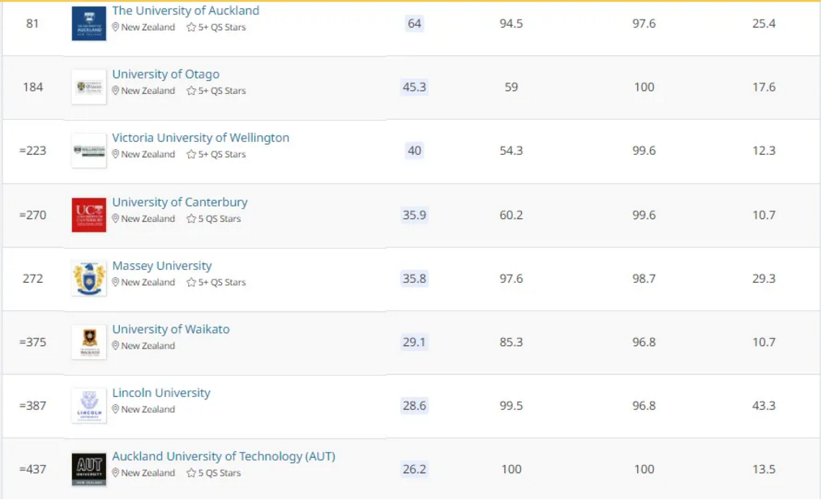Viewport: 821px width, 504px height.
Task: Open Victoria University of Wellington link
Action: point(200,138)
